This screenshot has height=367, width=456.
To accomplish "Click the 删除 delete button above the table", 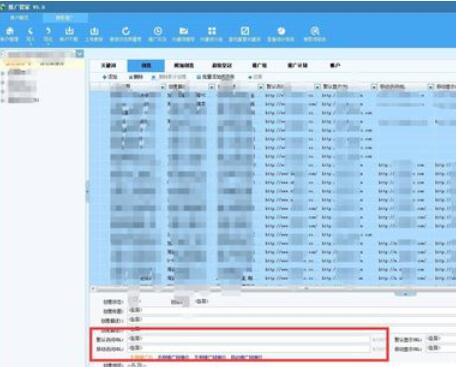I will (x=136, y=77).
